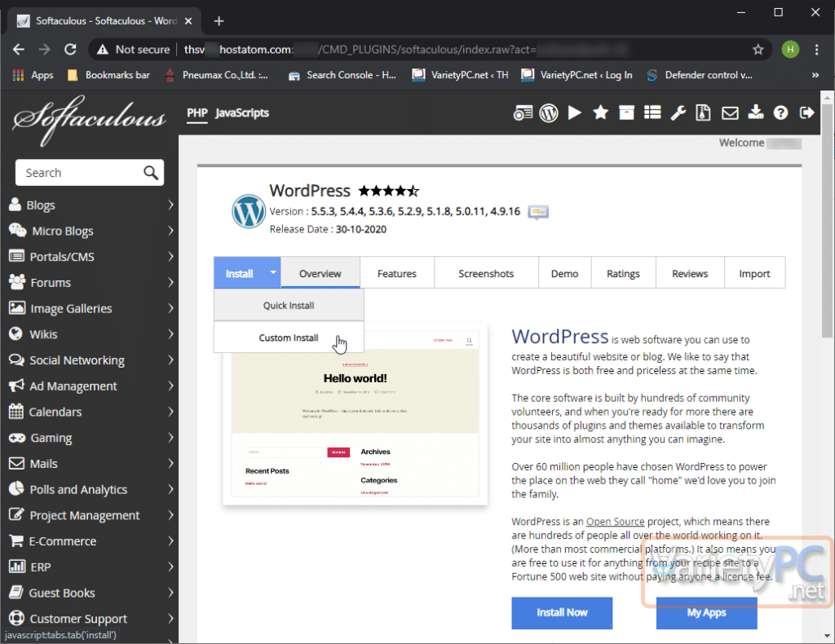Open help question mark icon
Image resolution: width=835 pixels, height=644 pixels.
click(x=780, y=112)
